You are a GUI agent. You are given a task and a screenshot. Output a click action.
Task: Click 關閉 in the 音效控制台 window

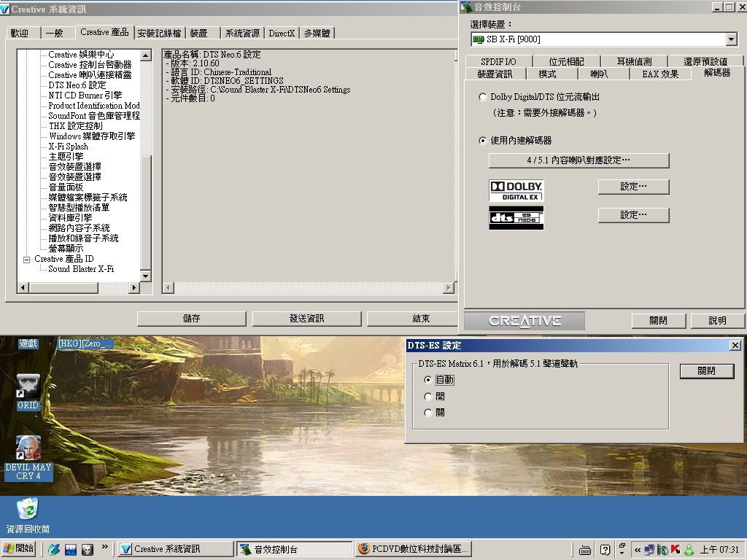tap(659, 321)
